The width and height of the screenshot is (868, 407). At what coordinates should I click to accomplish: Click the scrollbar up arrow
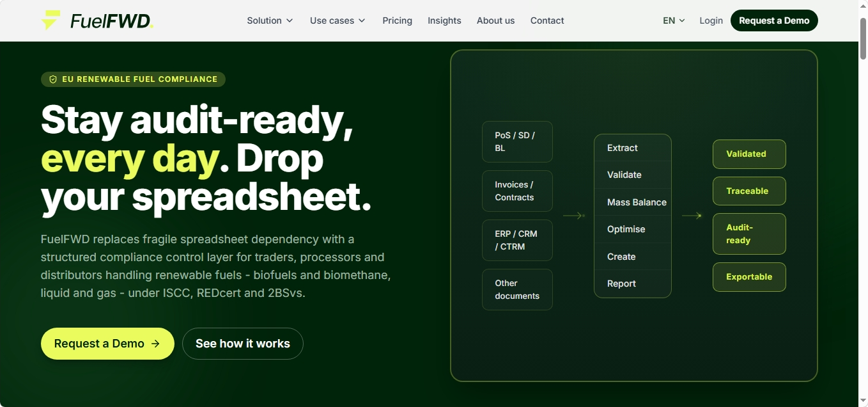point(863,6)
